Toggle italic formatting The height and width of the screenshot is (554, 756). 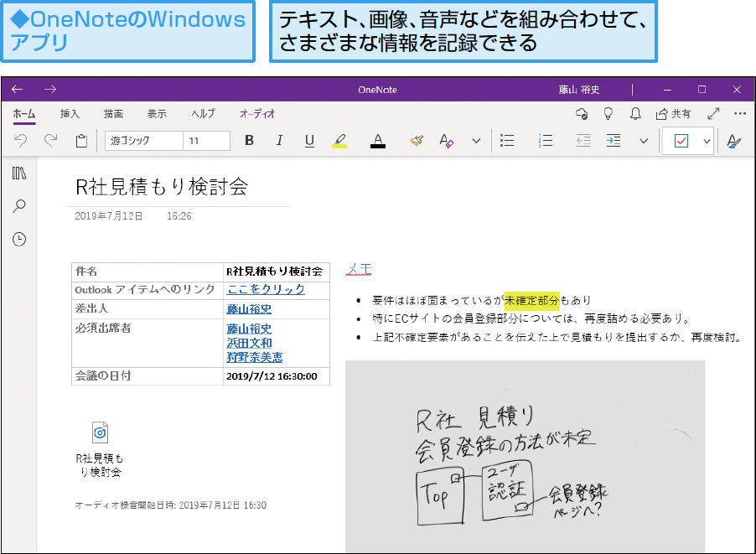click(279, 140)
